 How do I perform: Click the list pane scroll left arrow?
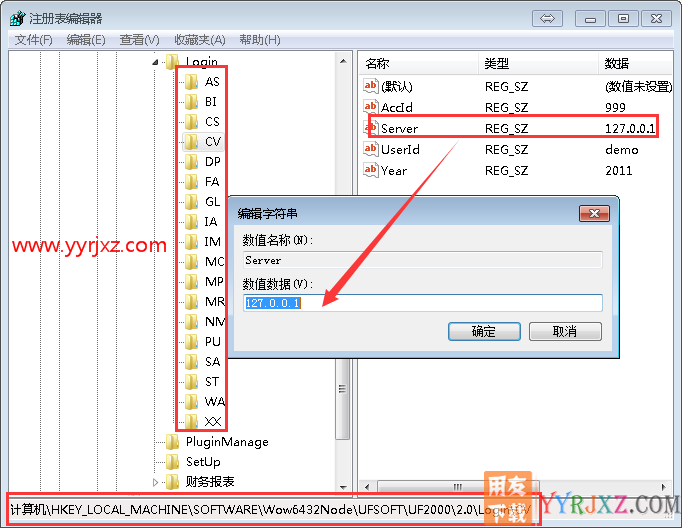click(367, 487)
